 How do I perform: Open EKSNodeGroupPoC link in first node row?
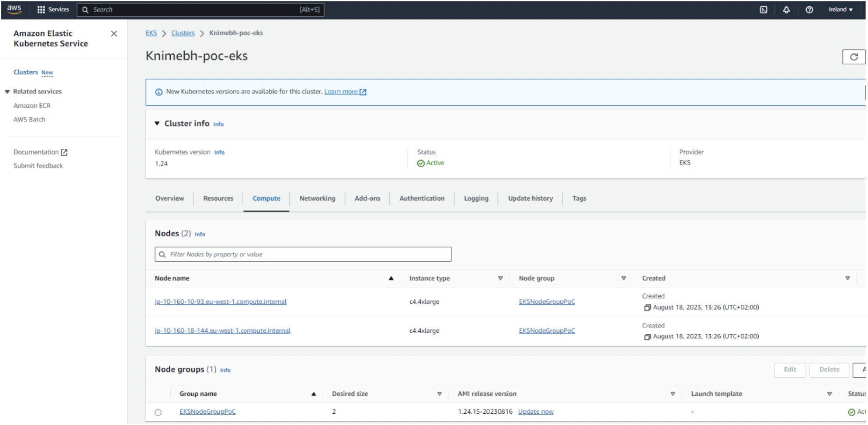(x=547, y=302)
